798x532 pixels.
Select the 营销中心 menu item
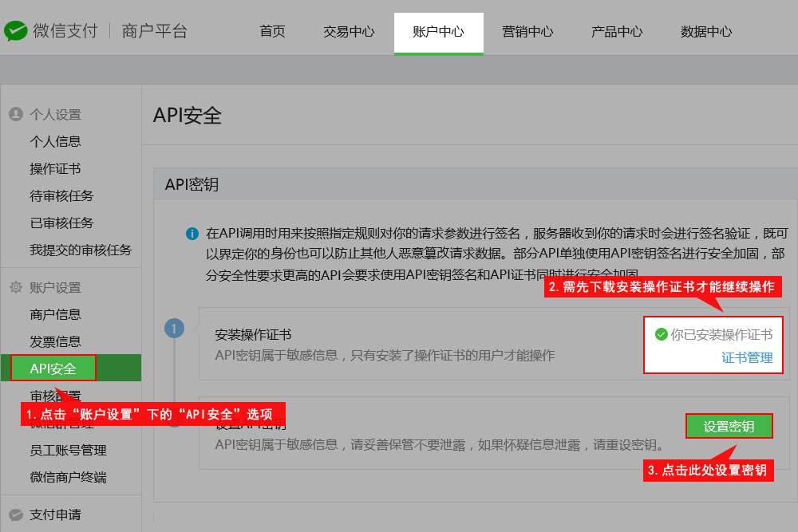527,32
